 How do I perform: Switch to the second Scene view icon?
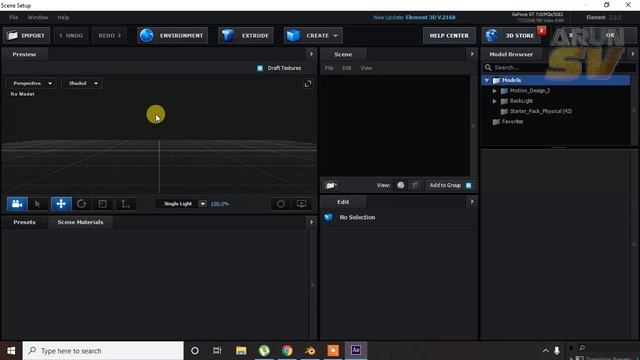[414, 185]
